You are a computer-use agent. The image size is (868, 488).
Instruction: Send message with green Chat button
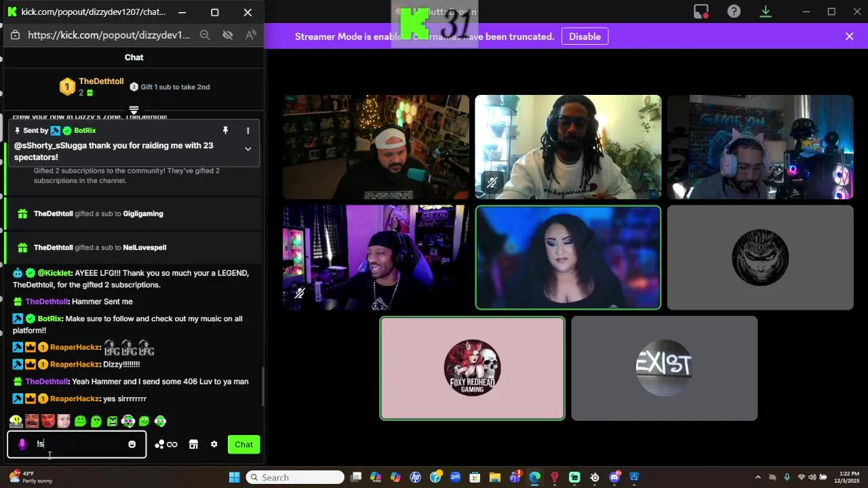click(244, 445)
